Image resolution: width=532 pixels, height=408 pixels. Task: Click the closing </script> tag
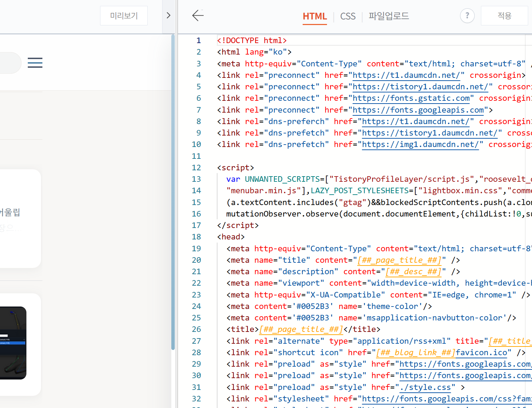[x=238, y=226]
